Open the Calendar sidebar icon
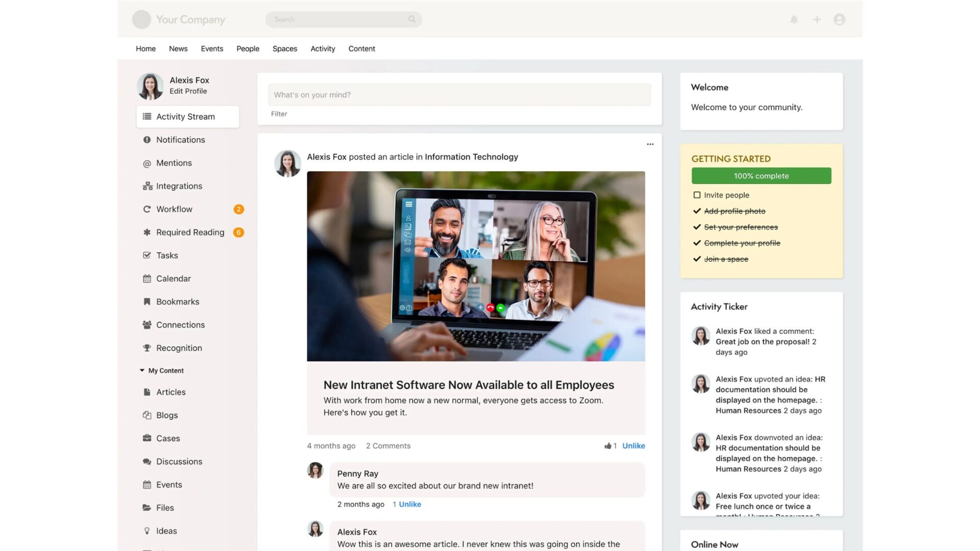This screenshot has width=980, height=551. pos(146,279)
